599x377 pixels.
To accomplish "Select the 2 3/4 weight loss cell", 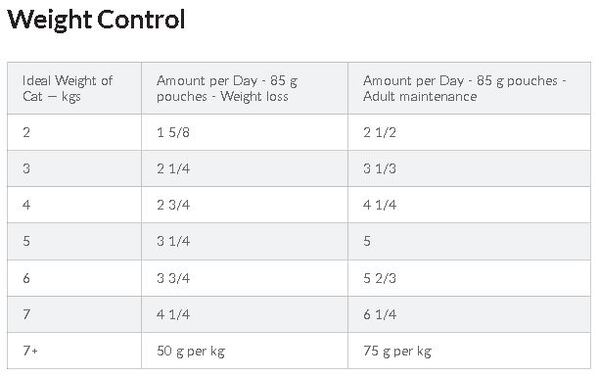I will [x=245, y=205].
